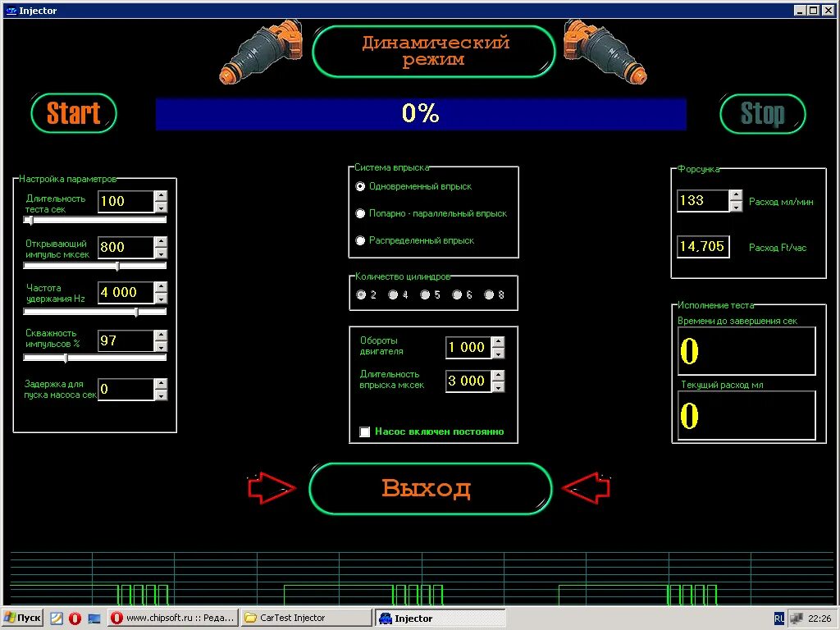The height and width of the screenshot is (630, 840).
Task: Click the Длительность теста slider
Action: [x=95, y=220]
